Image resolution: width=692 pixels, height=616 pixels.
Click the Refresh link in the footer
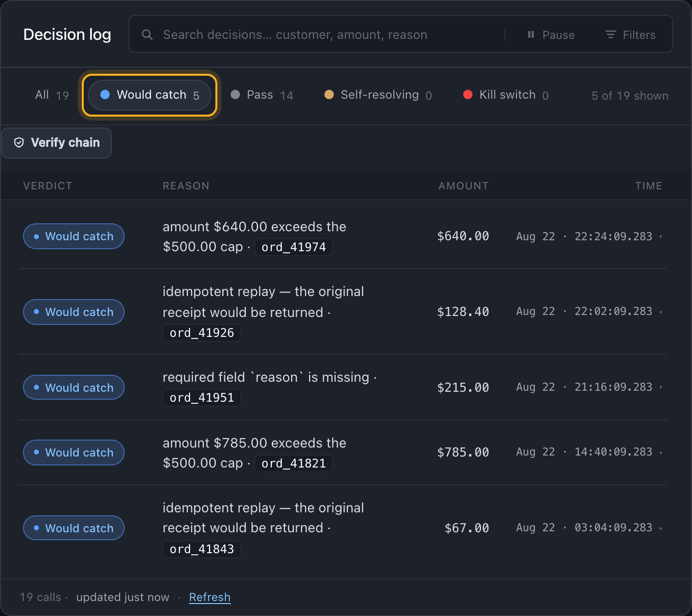[x=210, y=597]
